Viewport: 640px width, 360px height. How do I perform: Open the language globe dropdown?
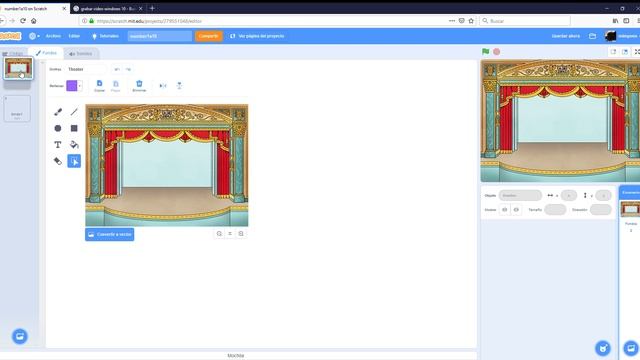tap(34, 36)
